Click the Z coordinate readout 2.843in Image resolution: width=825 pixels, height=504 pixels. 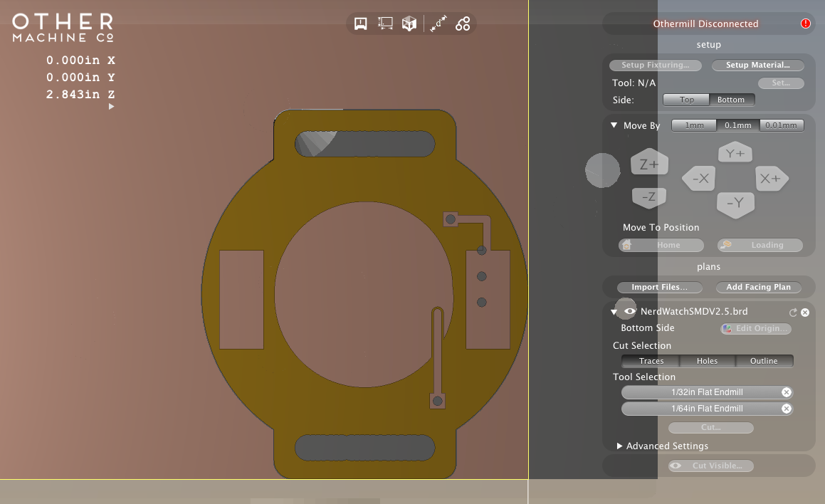pyautogui.click(x=80, y=94)
